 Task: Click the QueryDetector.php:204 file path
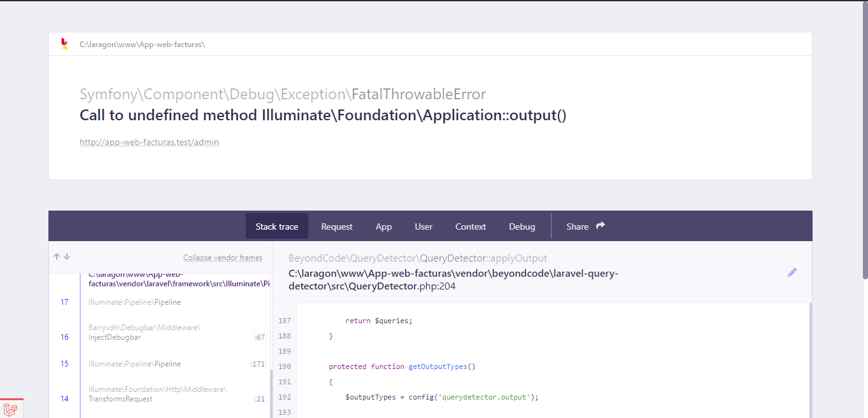click(453, 280)
